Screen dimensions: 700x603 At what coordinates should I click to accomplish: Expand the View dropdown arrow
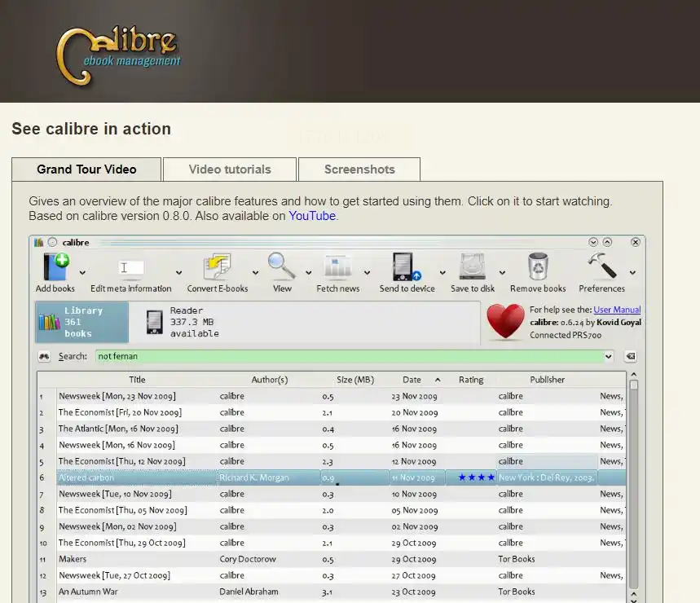coord(309,272)
